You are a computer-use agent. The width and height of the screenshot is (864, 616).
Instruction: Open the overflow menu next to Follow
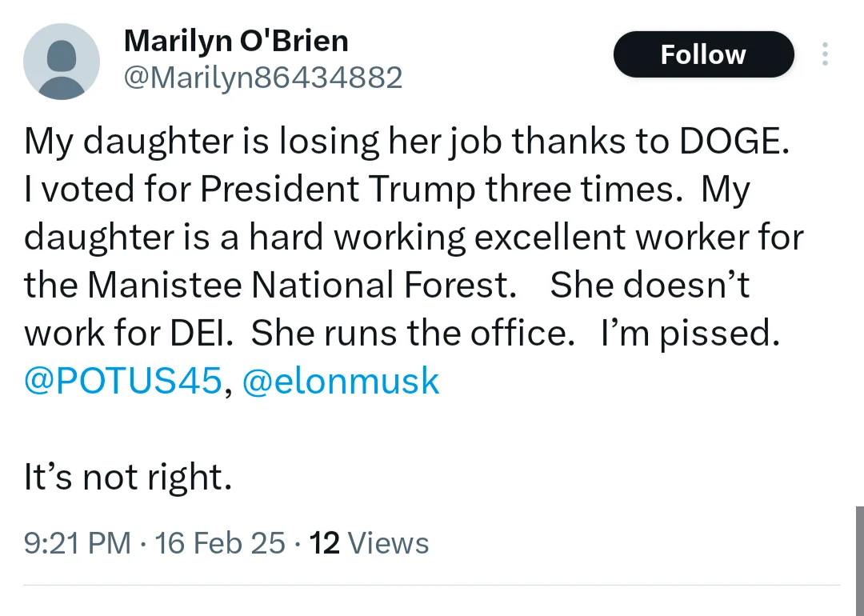click(824, 54)
